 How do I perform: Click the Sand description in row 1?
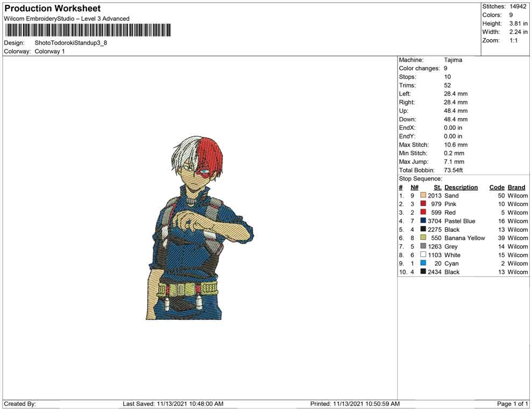(451, 195)
